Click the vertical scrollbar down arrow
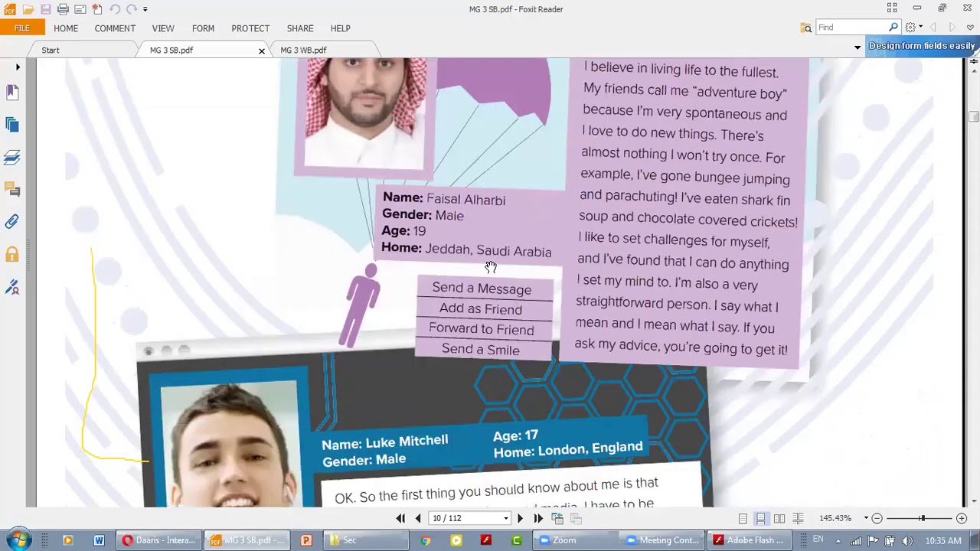Image resolution: width=980 pixels, height=551 pixels. pos(973,501)
